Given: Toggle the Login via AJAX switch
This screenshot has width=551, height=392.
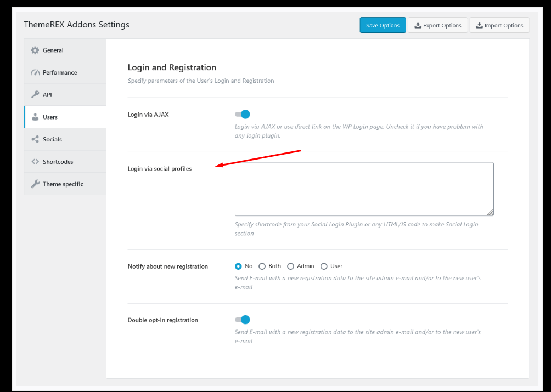Looking at the screenshot, I should coord(242,114).
